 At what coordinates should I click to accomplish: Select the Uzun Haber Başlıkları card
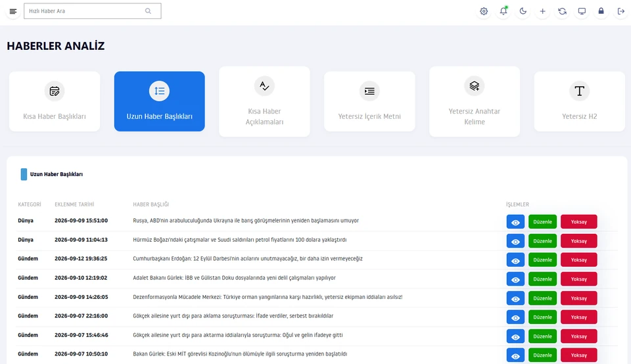point(159,101)
